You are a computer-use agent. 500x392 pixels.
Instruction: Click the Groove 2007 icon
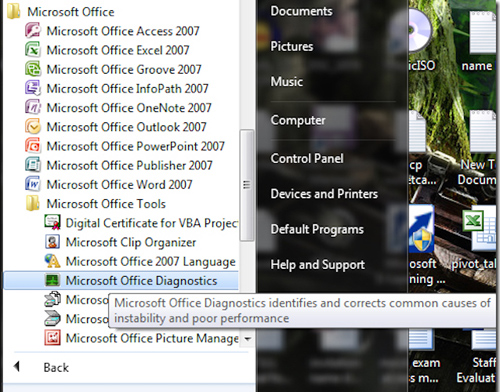(33, 69)
